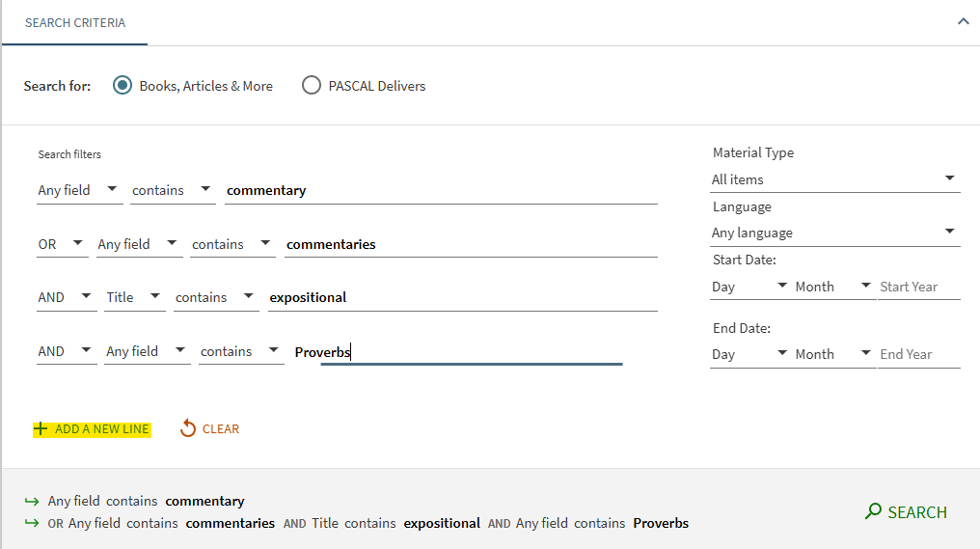Open the Language dropdown
Viewport: 980px width, 549px height.
pyautogui.click(x=835, y=233)
